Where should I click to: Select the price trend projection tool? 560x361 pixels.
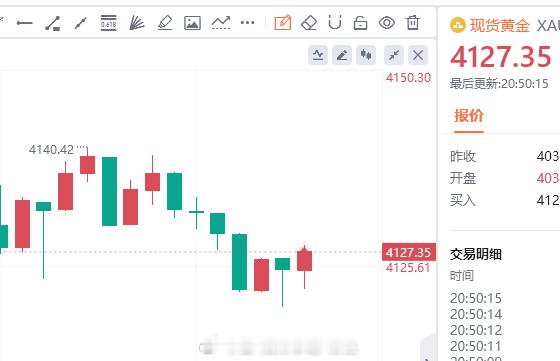(221, 23)
